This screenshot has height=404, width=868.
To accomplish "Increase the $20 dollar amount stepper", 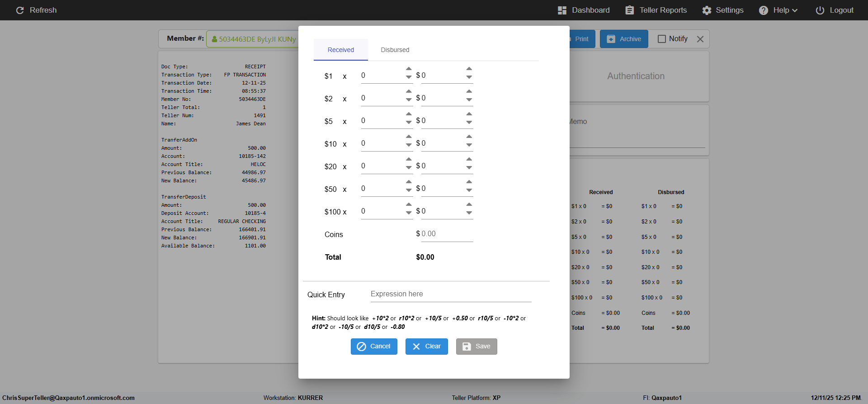I will 469,159.
